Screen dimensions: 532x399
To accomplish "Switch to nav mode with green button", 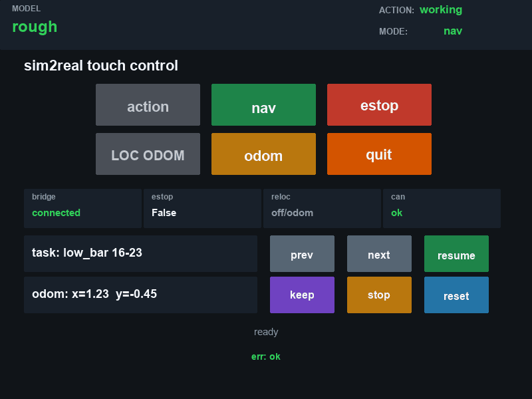I will tap(263, 105).
